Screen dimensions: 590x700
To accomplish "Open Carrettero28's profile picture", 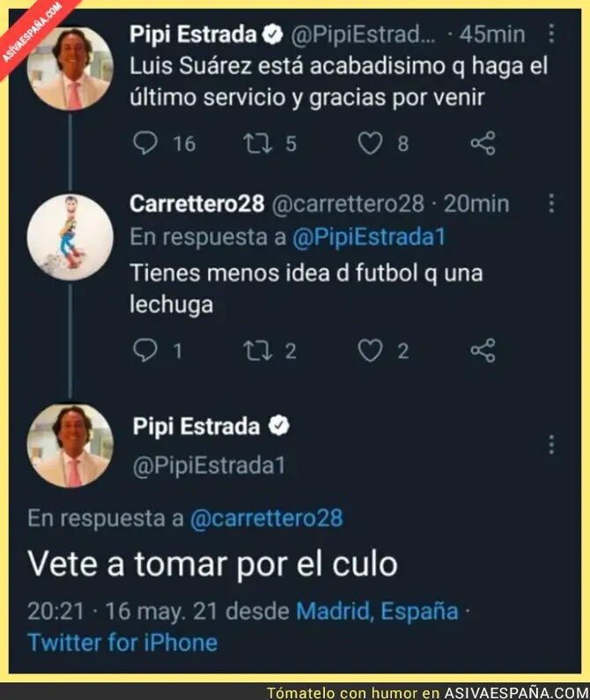I will (70, 237).
